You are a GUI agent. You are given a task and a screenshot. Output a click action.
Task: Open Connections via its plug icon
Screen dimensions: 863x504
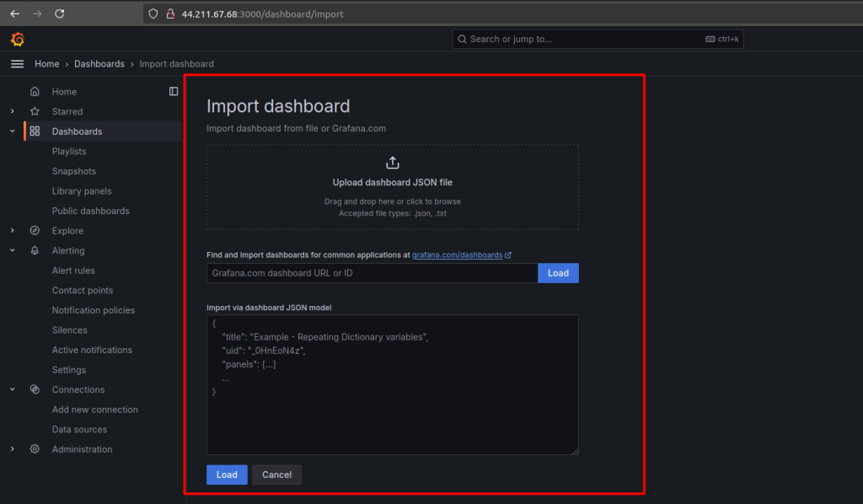[34, 389]
